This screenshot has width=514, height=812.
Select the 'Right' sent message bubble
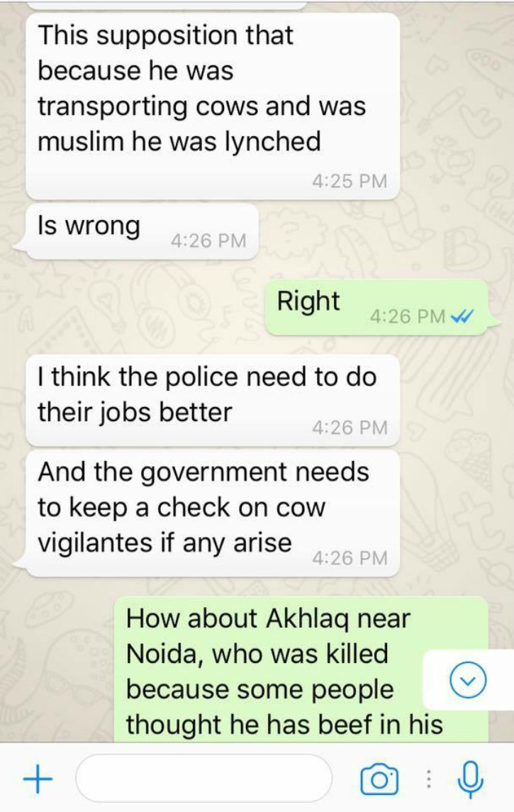coord(376,306)
